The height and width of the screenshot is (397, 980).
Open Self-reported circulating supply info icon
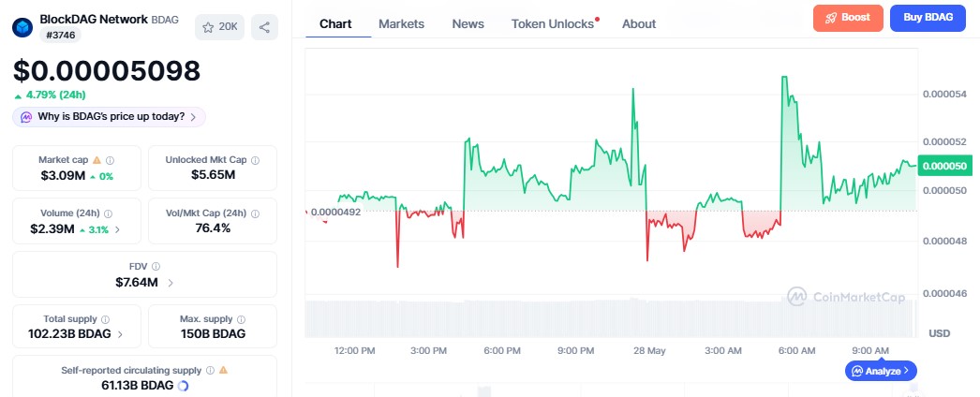click(210, 370)
